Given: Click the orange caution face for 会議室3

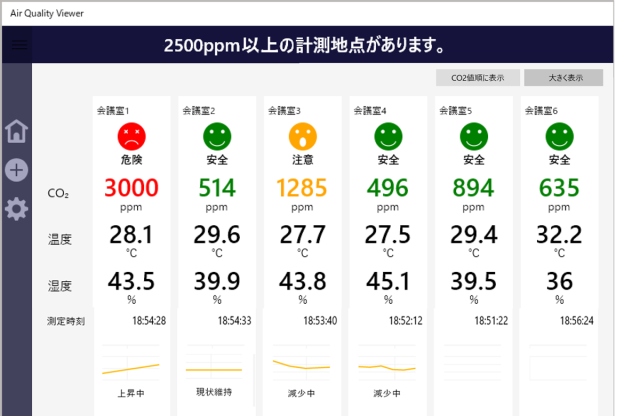Looking at the screenshot, I should pyautogui.click(x=303, y=136).
